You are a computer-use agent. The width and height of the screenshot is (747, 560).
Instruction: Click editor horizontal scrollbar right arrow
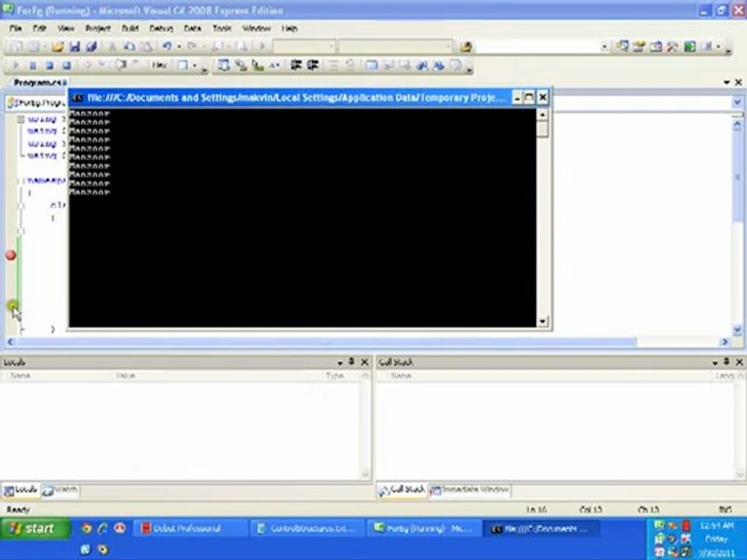tap(724, 341)
